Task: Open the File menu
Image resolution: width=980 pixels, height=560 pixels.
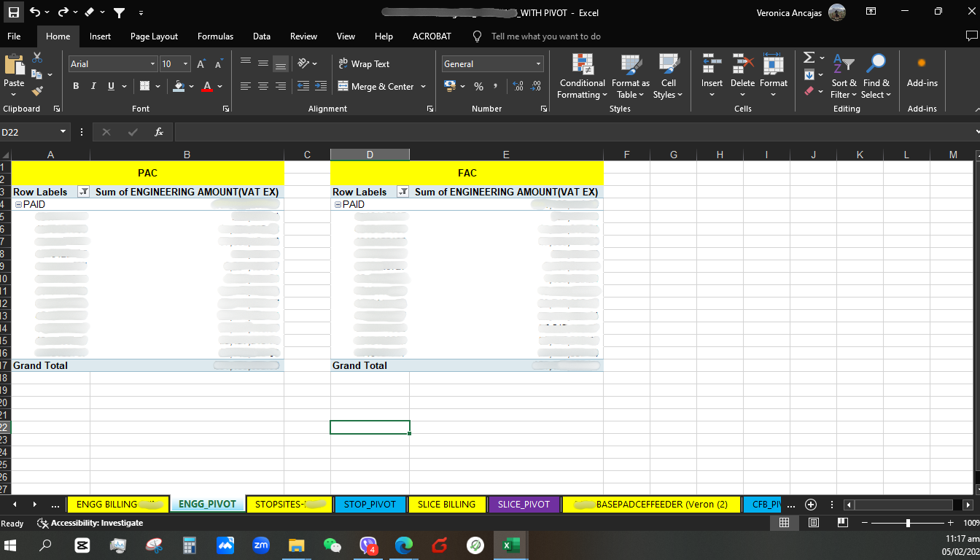Action: pyautogui.click(x=14, y=36)
